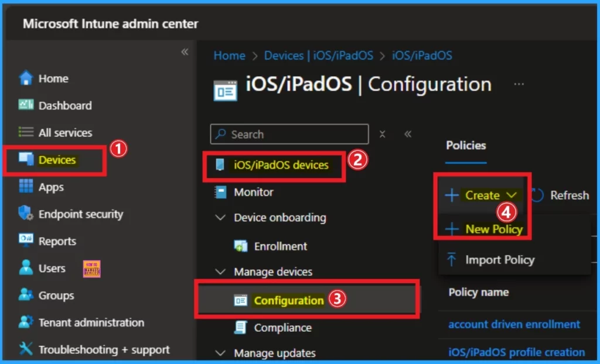Clear the search box with X
600x364 pixels.
click(x=382, y=134)
